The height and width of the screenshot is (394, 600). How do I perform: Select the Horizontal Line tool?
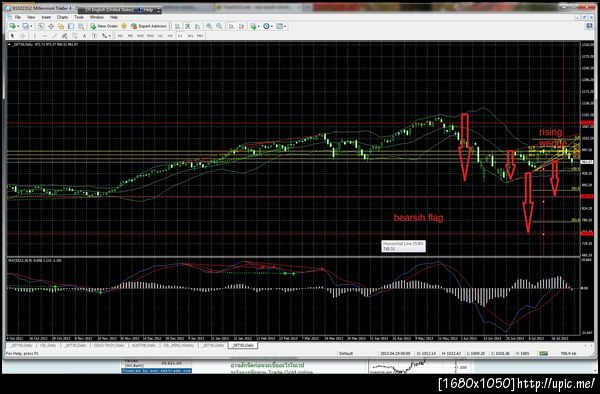pos(45,36)
